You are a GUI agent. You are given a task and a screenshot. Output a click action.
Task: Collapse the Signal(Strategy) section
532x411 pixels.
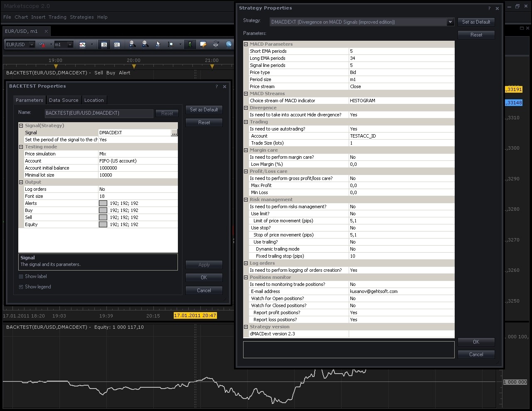[21, 126]
